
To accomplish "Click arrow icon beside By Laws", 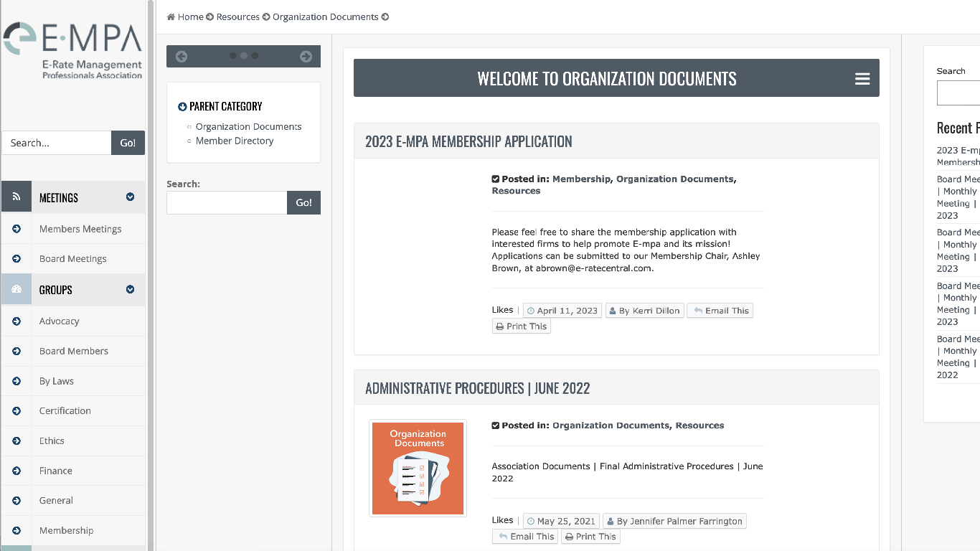I will (17, 381).
